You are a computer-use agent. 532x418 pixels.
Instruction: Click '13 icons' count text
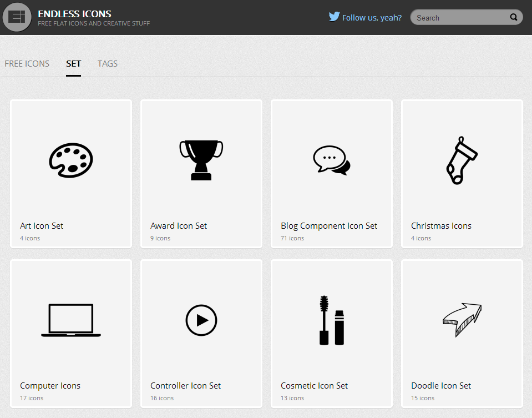[292, 398]
